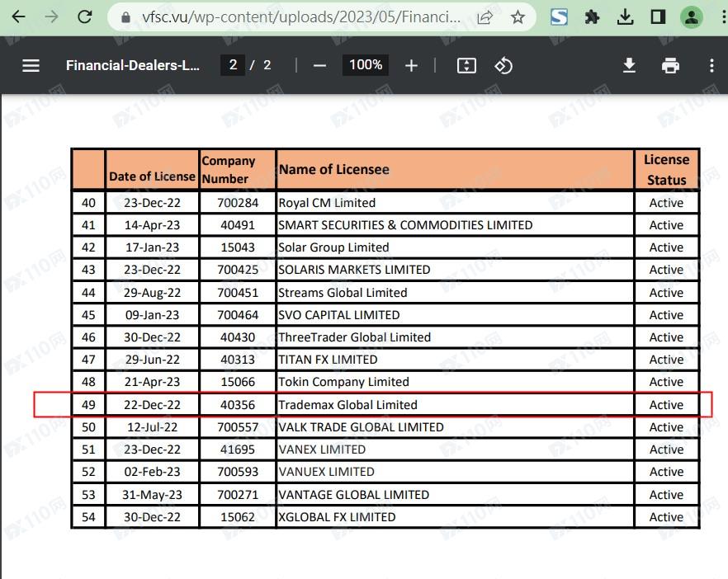Toggle fit to page button

(x=466, y=66)
